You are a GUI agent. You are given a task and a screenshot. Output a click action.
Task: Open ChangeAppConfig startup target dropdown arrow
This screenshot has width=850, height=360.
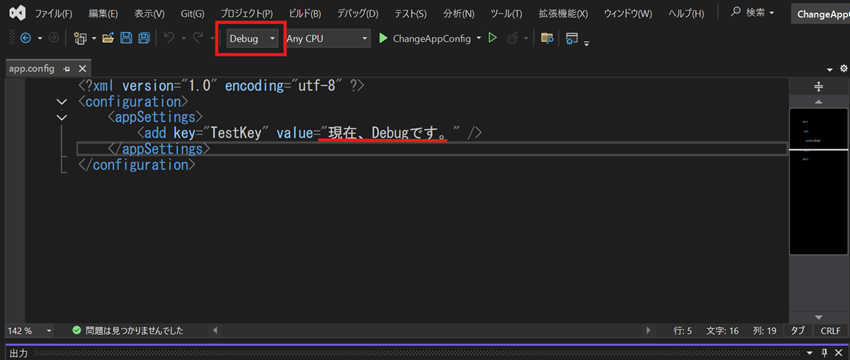[x=479, y=38]
